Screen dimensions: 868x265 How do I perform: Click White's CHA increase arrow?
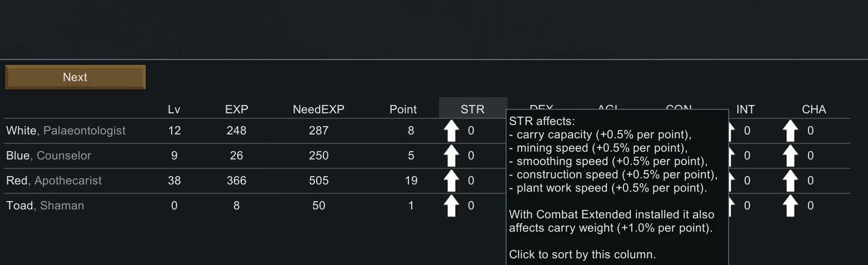[790, 131]
